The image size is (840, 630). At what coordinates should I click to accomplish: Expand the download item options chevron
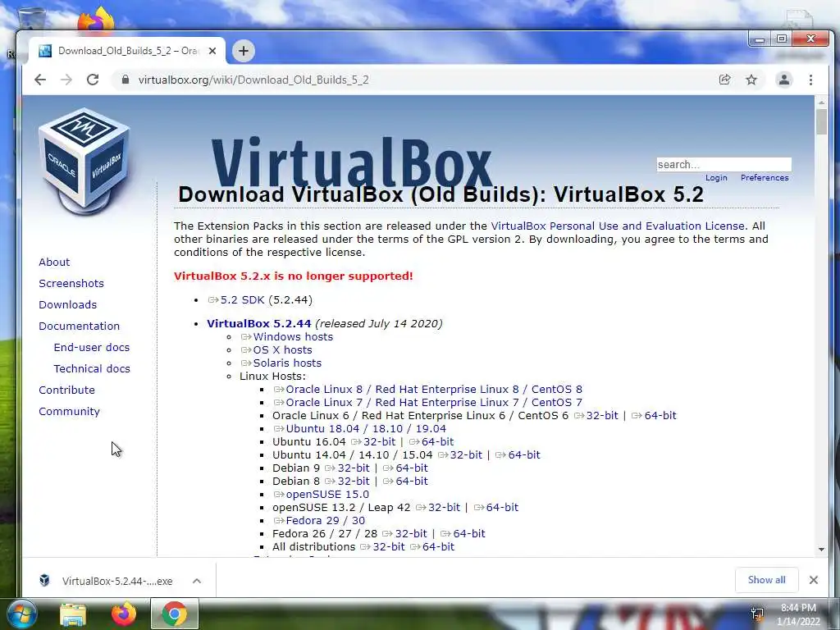pyautogui.click(x=197, y=581)
